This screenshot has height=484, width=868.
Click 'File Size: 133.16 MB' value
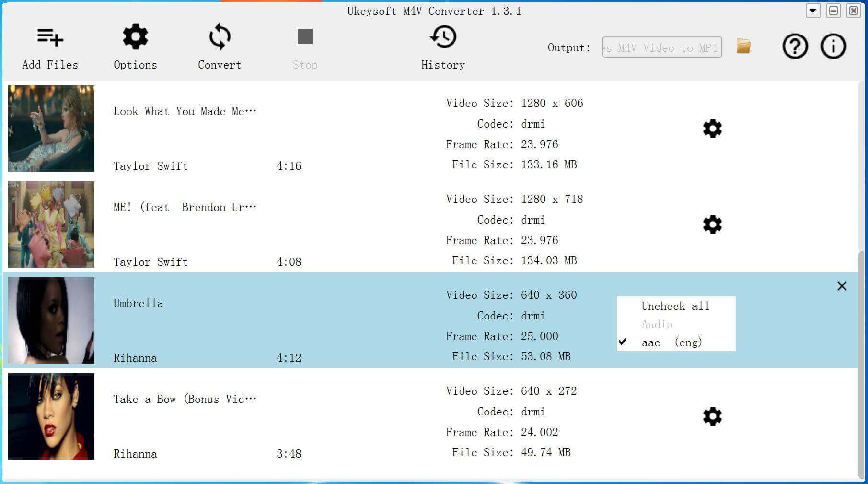(549, 165)
